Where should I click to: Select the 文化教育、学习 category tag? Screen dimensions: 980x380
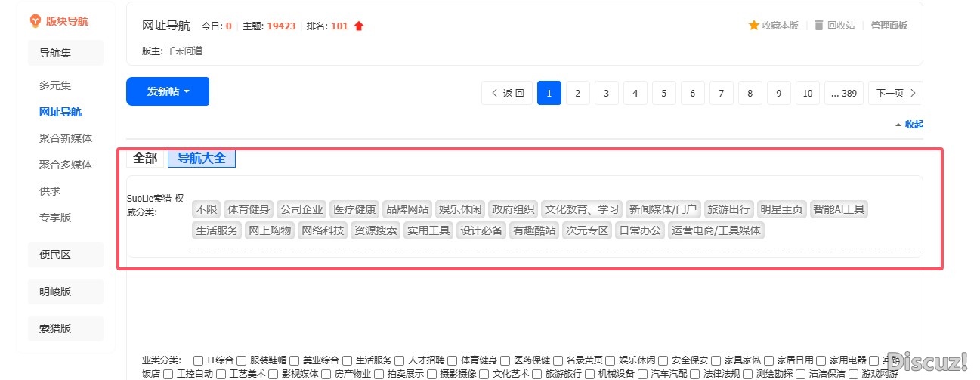click(x=582, y=209)
